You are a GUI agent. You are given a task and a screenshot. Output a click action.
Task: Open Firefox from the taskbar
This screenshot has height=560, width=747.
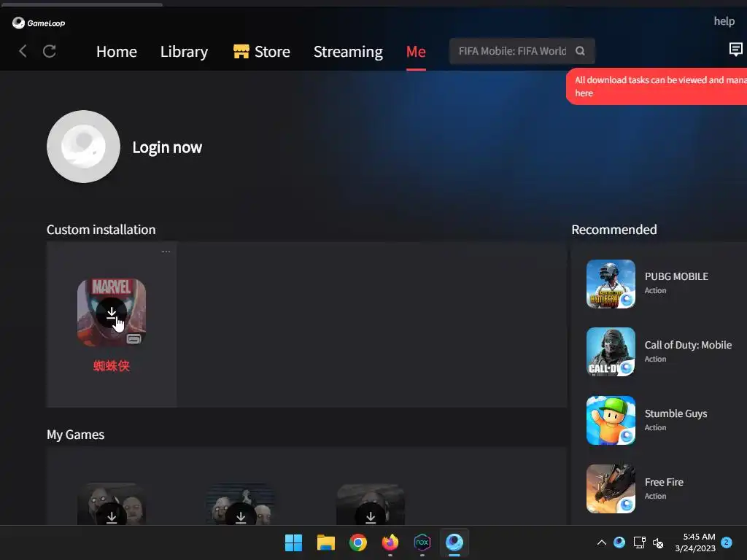(390, 542)
